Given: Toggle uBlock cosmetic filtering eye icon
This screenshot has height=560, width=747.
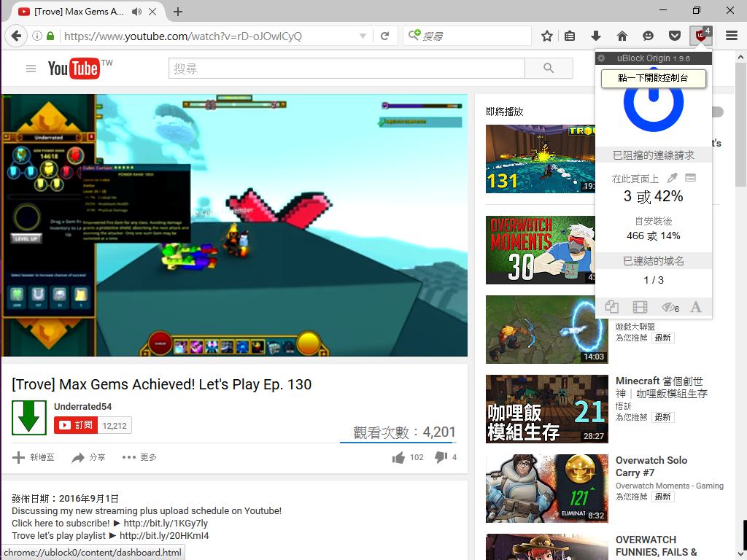Looking at the screenshot, I should 669,307.
